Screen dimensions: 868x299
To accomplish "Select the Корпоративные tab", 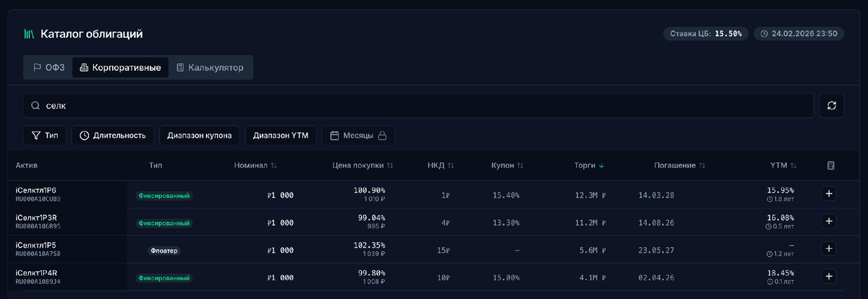I will tap(120, 67).
